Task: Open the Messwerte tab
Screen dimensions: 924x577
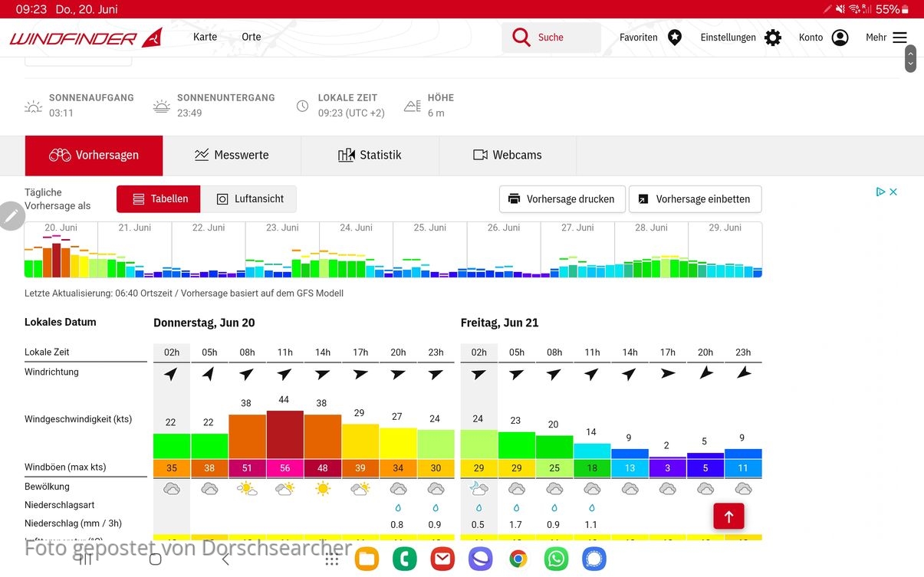Action: [x=232, y=155]
